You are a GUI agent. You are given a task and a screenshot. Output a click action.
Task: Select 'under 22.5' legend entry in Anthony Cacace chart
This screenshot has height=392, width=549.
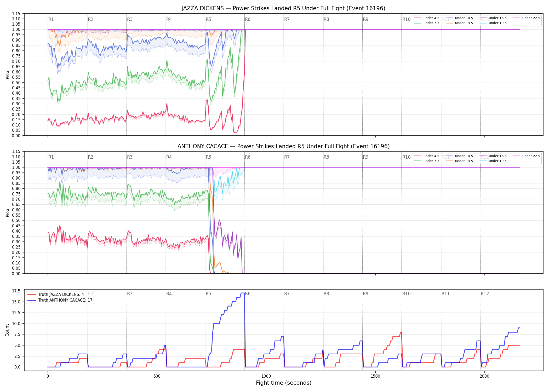click(x=527, y=156)
